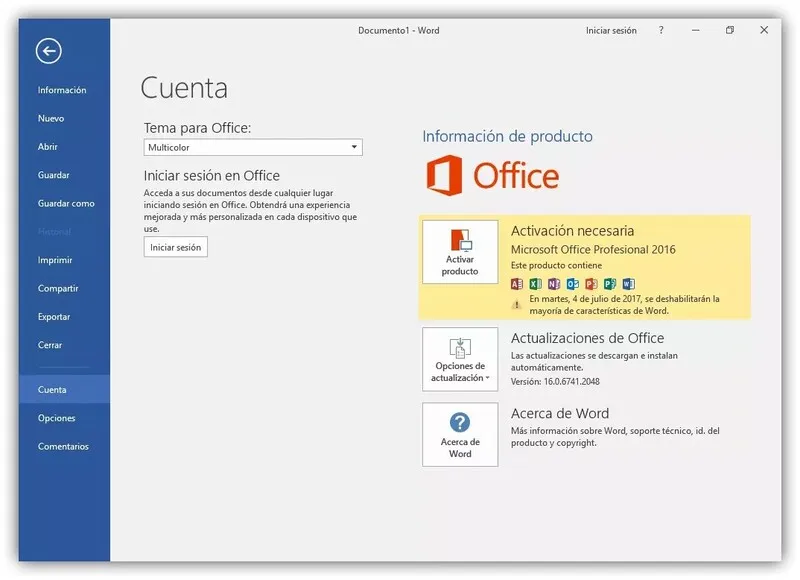Viewport: 800px width, 580px height.
Task: Click the Word app icon in product list
Action: 629,284
